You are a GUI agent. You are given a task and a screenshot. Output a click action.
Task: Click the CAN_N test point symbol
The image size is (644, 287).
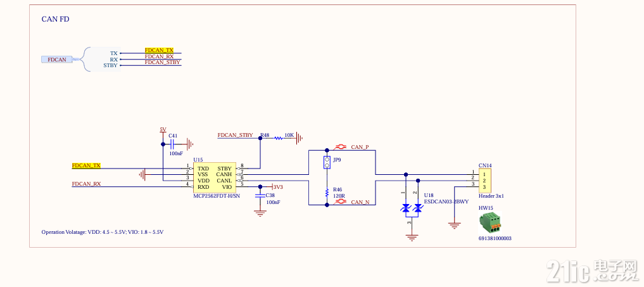(x=339, y=202)
